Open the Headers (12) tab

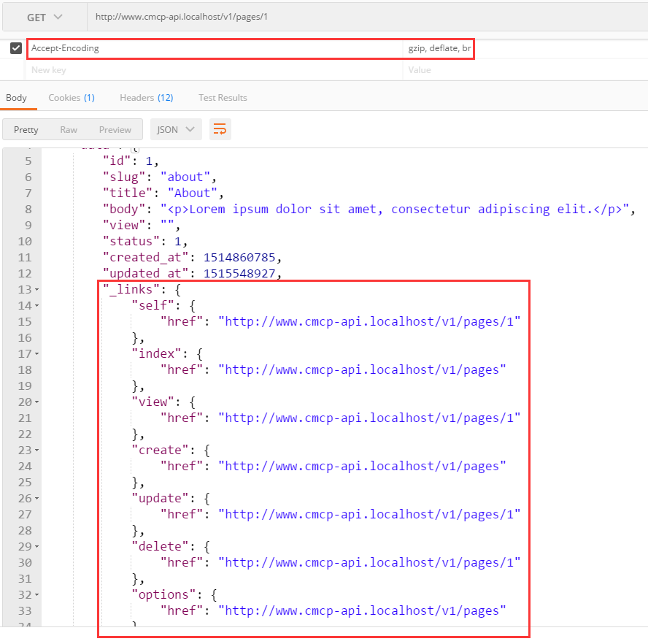[146, 97]
